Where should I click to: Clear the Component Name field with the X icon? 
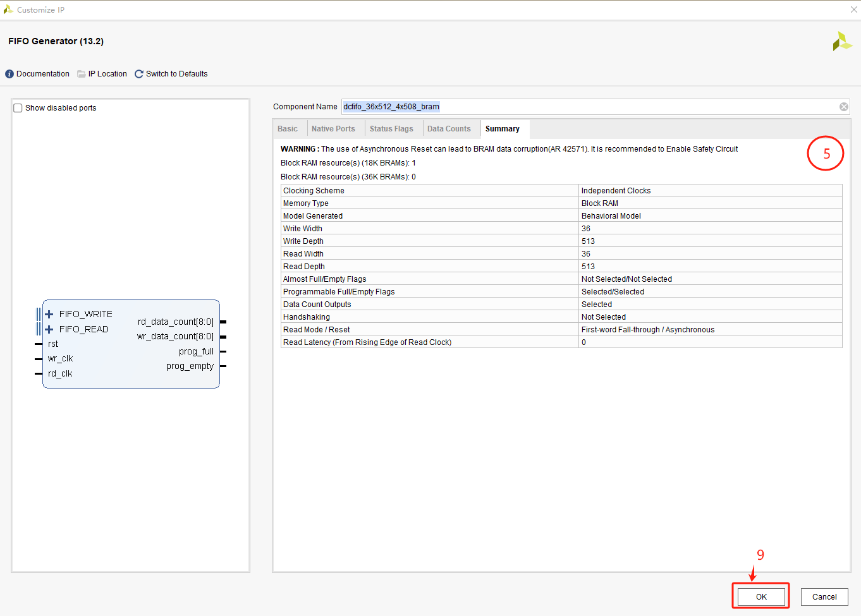(x=844, y=107)
